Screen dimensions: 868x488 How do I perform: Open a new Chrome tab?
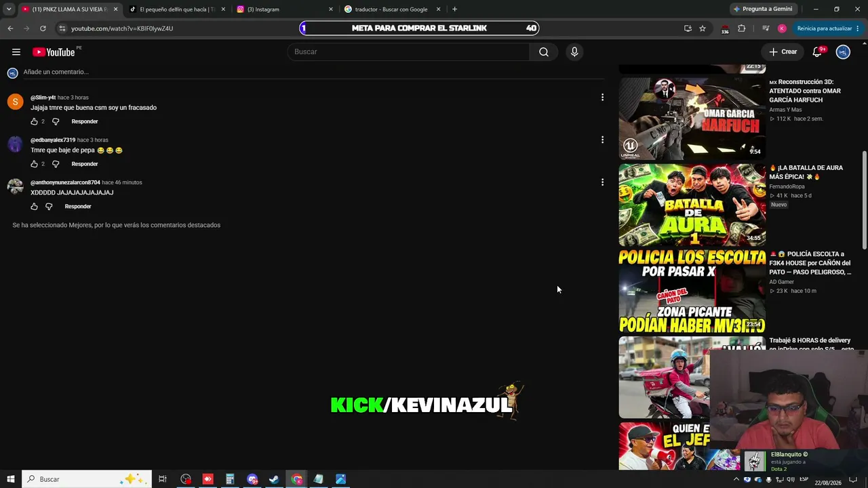tap(454, 9)
